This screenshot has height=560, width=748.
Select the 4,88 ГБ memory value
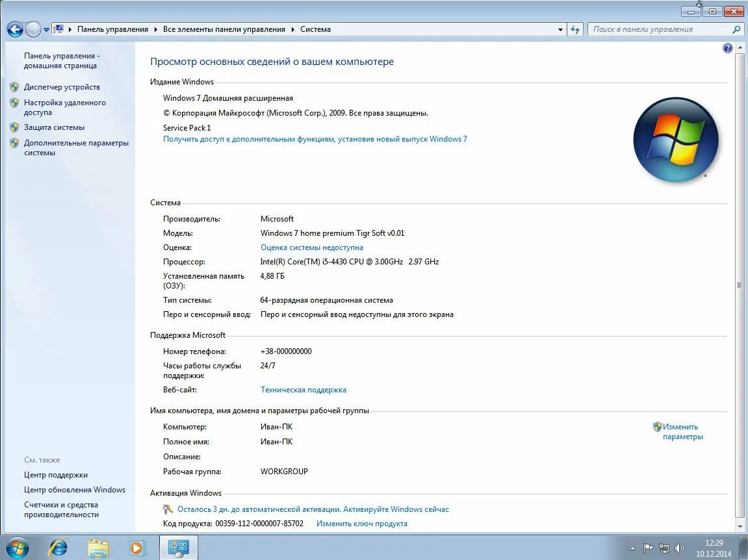coord(272,275)
